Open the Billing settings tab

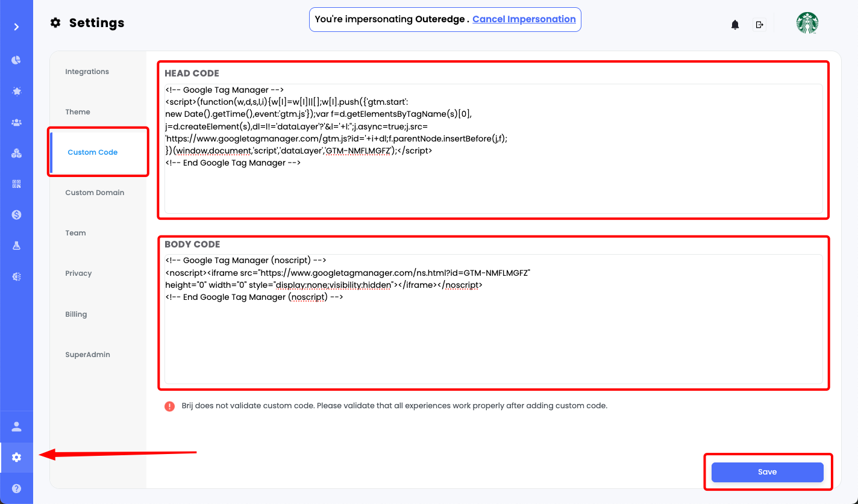[76, 314]
